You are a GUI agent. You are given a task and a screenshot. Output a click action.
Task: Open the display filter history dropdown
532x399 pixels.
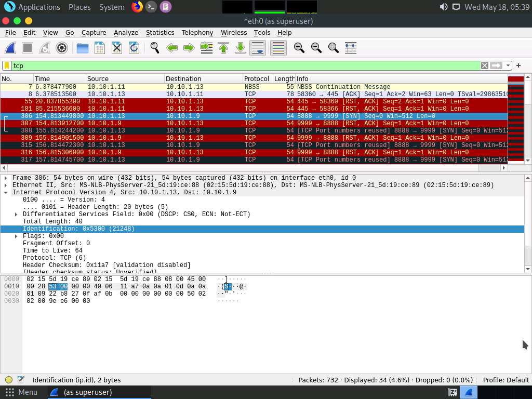click(x=508, y=65)
